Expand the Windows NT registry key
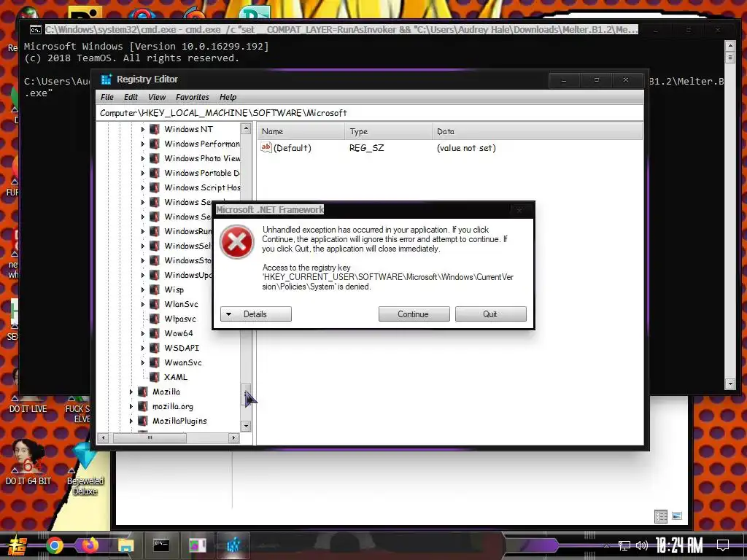 pyautogui.click(x=142, y=129)
